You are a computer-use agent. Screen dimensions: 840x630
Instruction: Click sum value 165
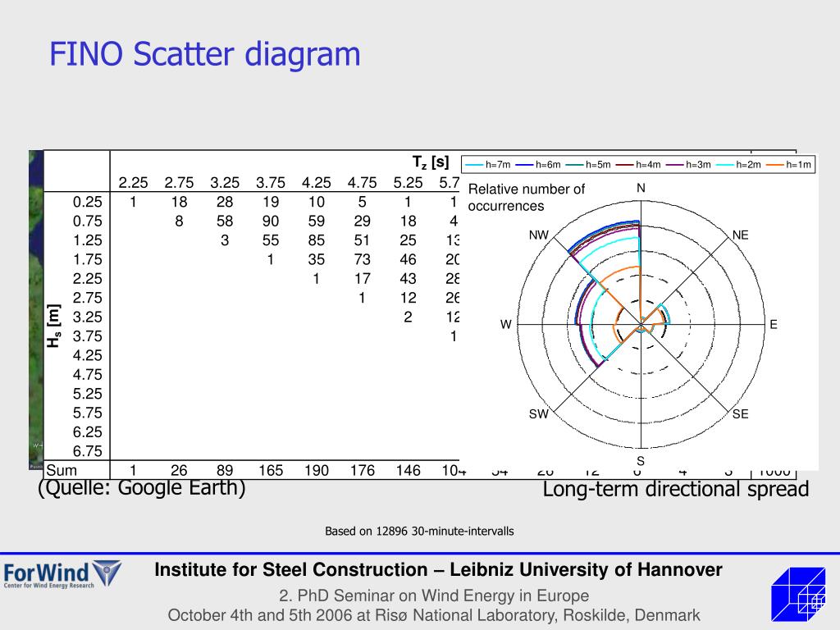[x=271, y=470]
